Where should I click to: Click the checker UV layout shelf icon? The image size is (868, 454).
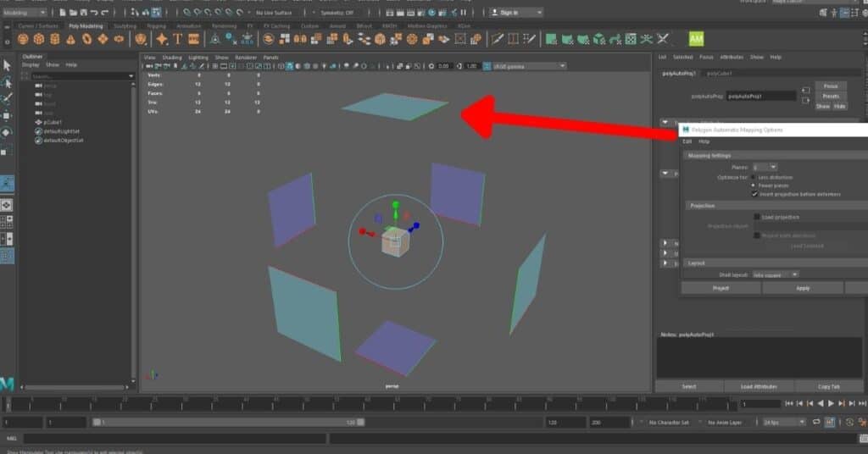click(631, 39)
